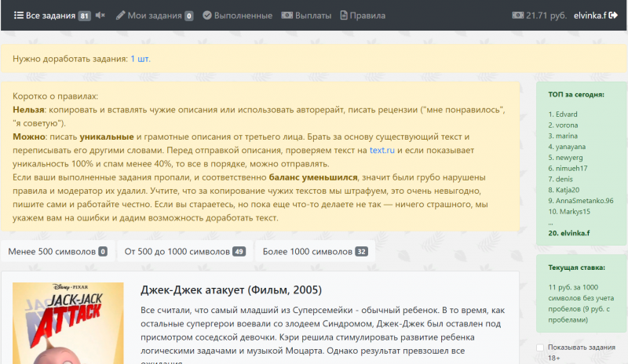This screenshot has height=364, width=628.
Task: Open the Jack-Jack Attack poster thumbnail
Action: (68, 323)
